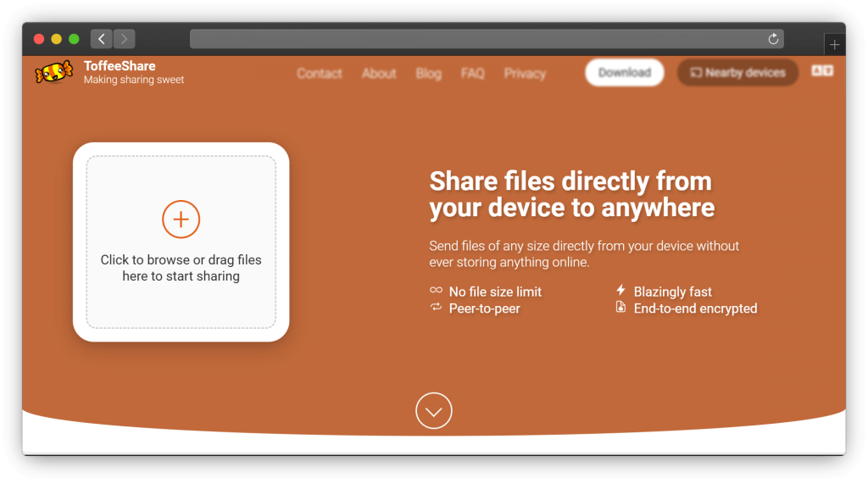Click the infinity icon beside No file size limit

(x=436, y=291)
